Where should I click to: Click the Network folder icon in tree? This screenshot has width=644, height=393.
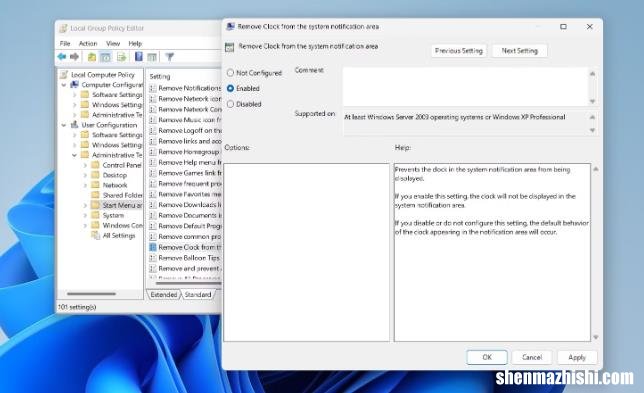point(95,185)
